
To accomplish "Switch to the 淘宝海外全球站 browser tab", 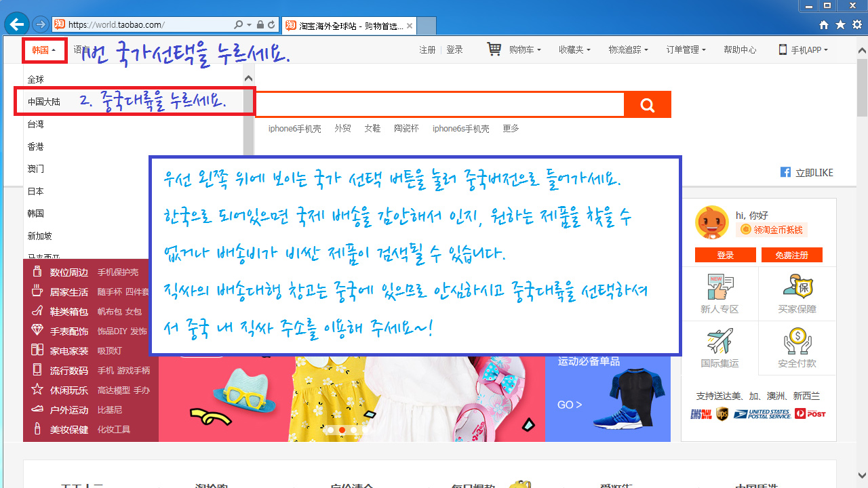I will (348, 26).
